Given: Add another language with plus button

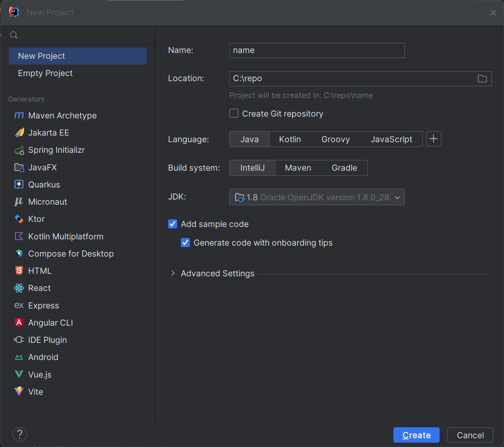Looking at the screenshot, I should tap(434, 139).
